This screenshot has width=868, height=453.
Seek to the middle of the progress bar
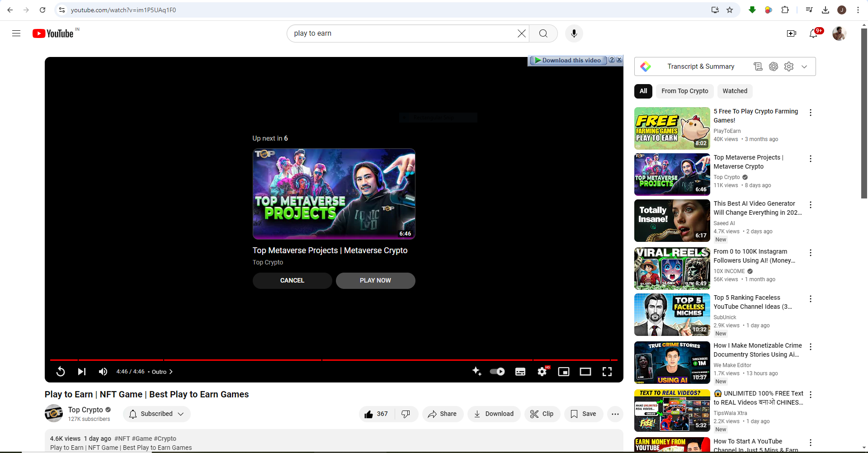(334, 360)
